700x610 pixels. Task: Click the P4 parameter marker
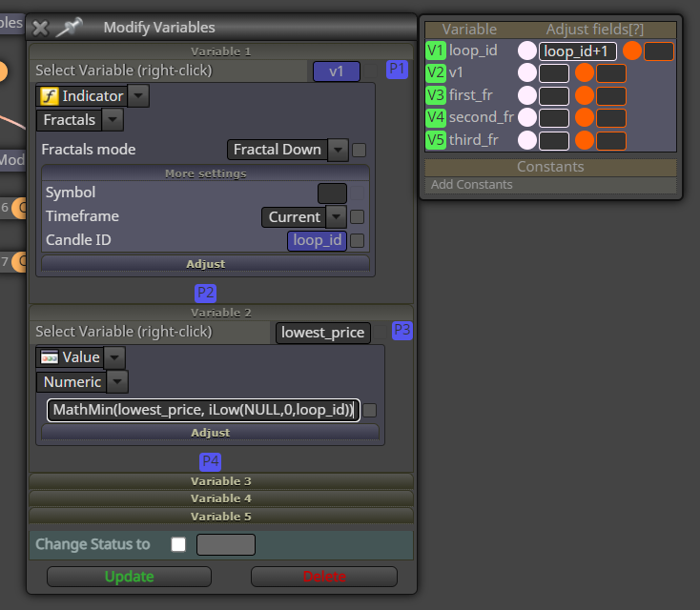pos(210,461)
